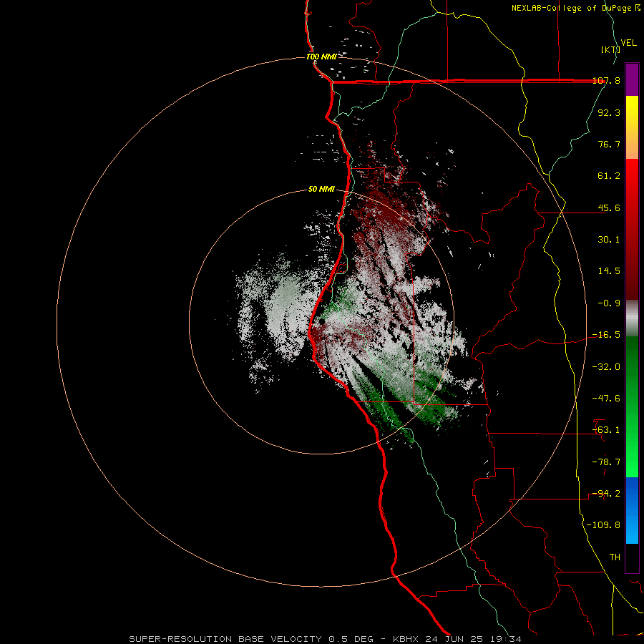The height and width of the screenshot is (644, 644).
Task: Click the 19:34 timestamp in caption
Action: 506,639
